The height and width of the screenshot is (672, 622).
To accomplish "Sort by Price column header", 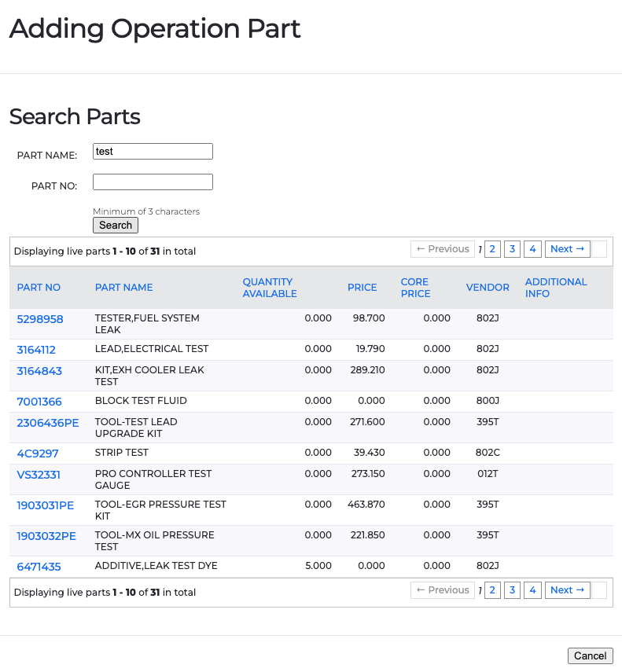I will 362,288.
